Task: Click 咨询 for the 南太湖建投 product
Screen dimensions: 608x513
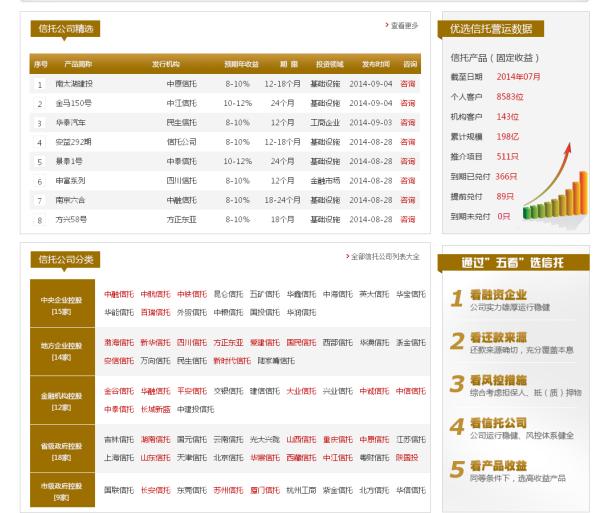Action: 408,83
